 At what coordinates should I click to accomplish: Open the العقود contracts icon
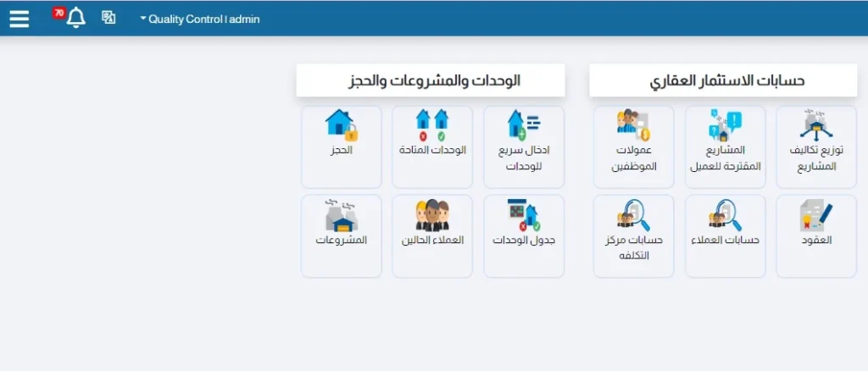pyautogui.click(x=815, y=217)
